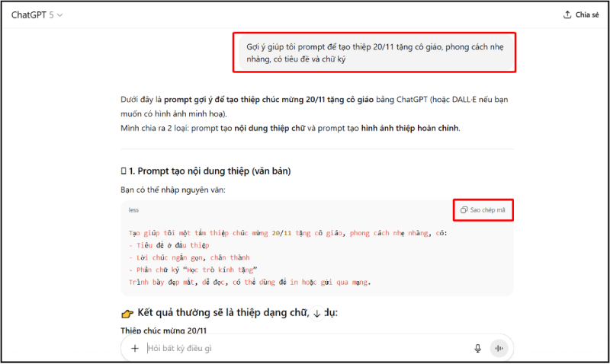610x364 pixels.
Task: Start voice mode with the waveform icon
Action: click(499, 349)
